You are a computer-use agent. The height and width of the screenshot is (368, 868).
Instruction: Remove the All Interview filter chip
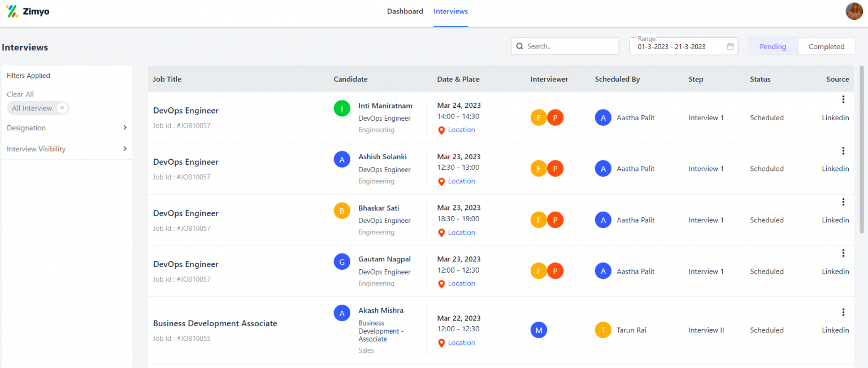62,108
